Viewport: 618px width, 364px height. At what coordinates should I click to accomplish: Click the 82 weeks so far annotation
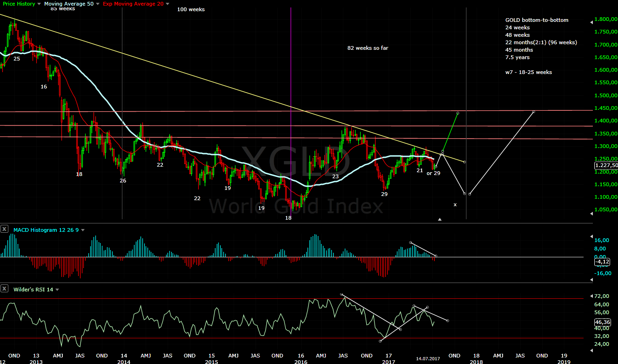tap(367, 48)
